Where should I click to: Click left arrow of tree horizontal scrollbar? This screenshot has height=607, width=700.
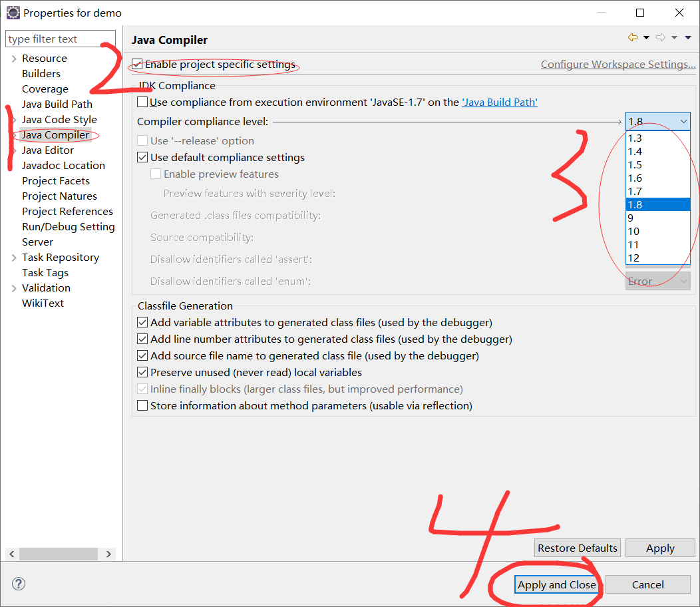pyautogui.click(x=12, y=554)
